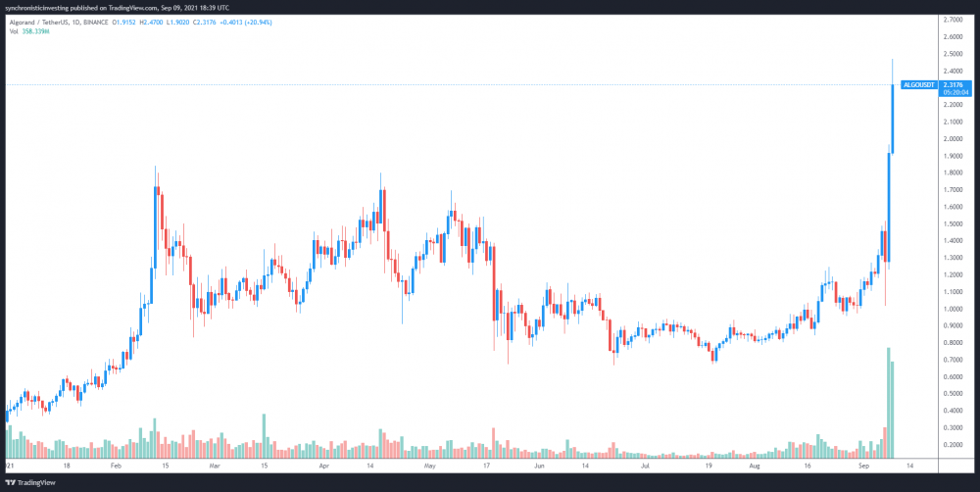Click the tallest green volume bar
Viewport: 980px width, 492px height.
point(888,402)
